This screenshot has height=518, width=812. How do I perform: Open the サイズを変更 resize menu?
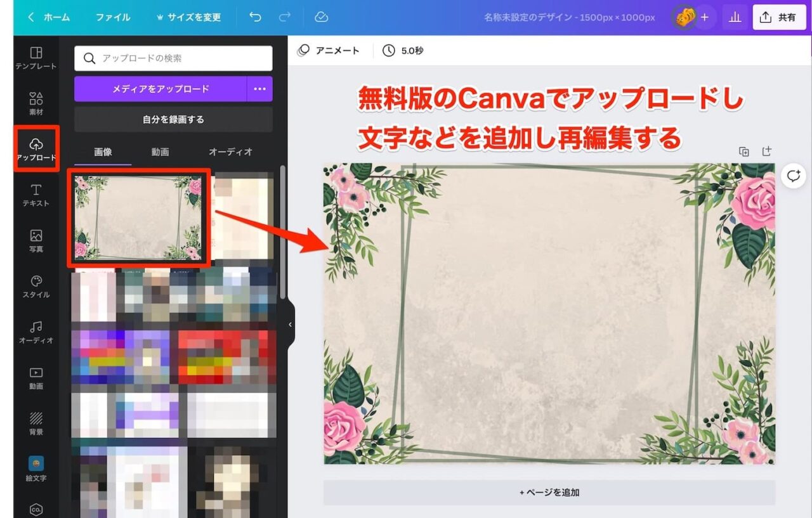[188, 17]
